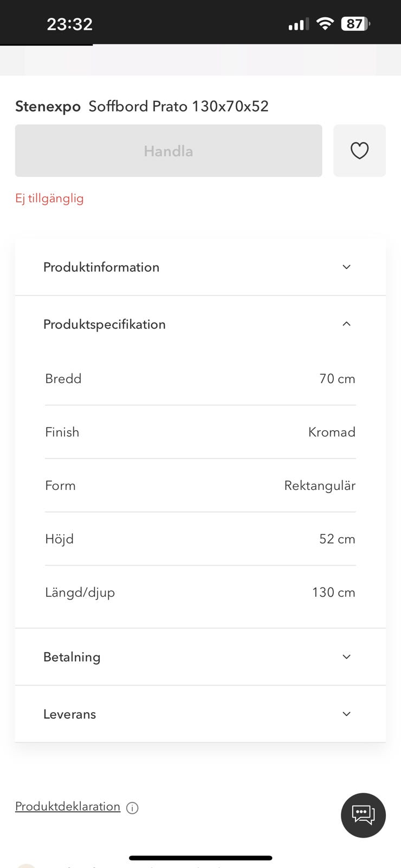Open the chat support bubble icon

pos(363,815)
